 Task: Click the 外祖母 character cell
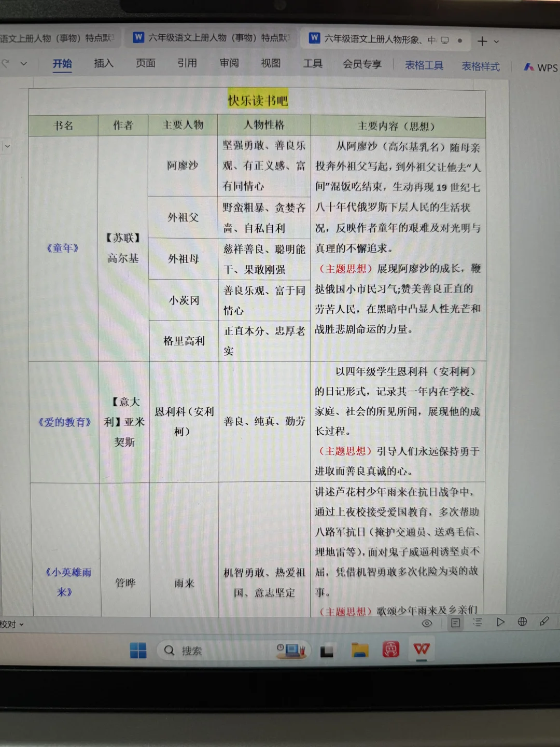click(184, 259)
